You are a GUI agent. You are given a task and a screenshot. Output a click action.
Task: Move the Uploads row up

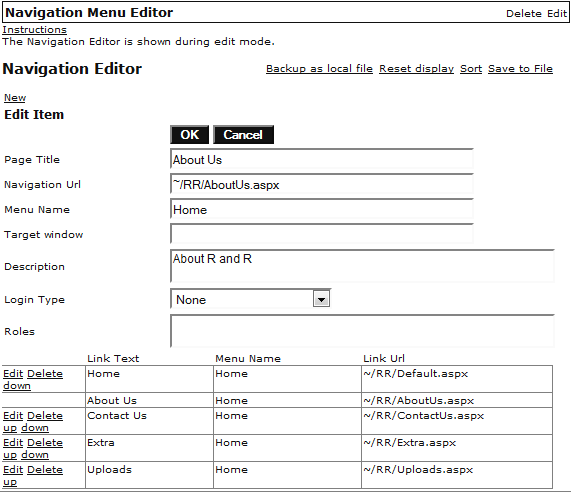[x=10, y=482]
